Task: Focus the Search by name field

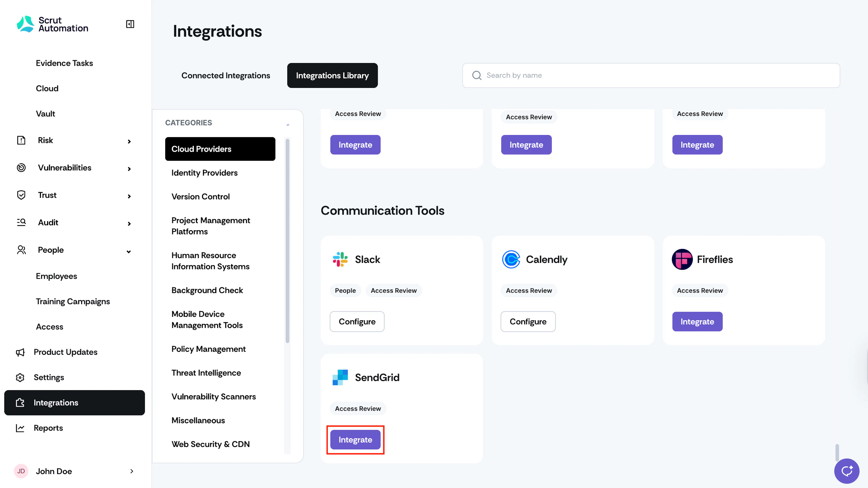Action: (651, 75)
